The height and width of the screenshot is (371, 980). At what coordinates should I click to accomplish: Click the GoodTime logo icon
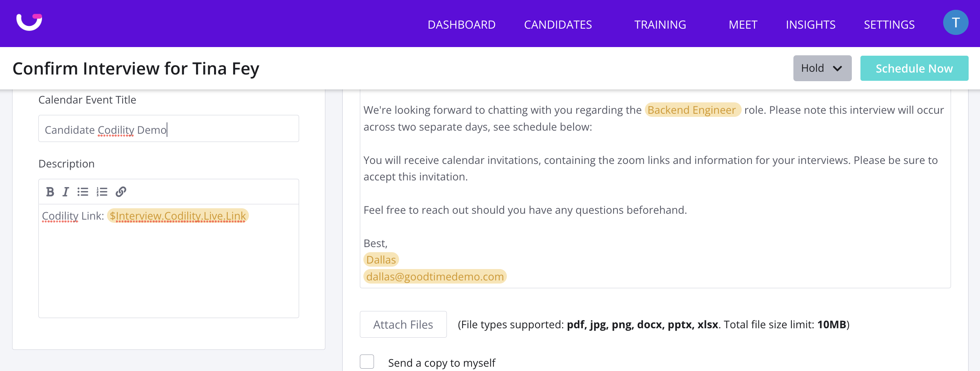(29, 22)
